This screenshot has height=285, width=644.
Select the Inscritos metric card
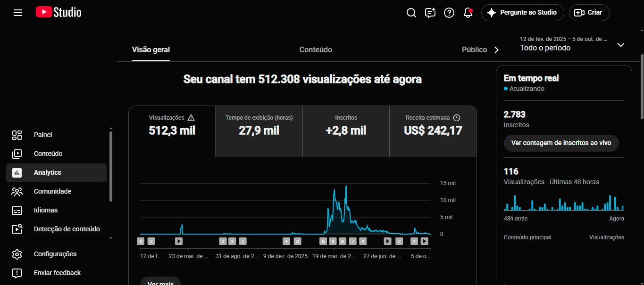click(x=346, y=131)
